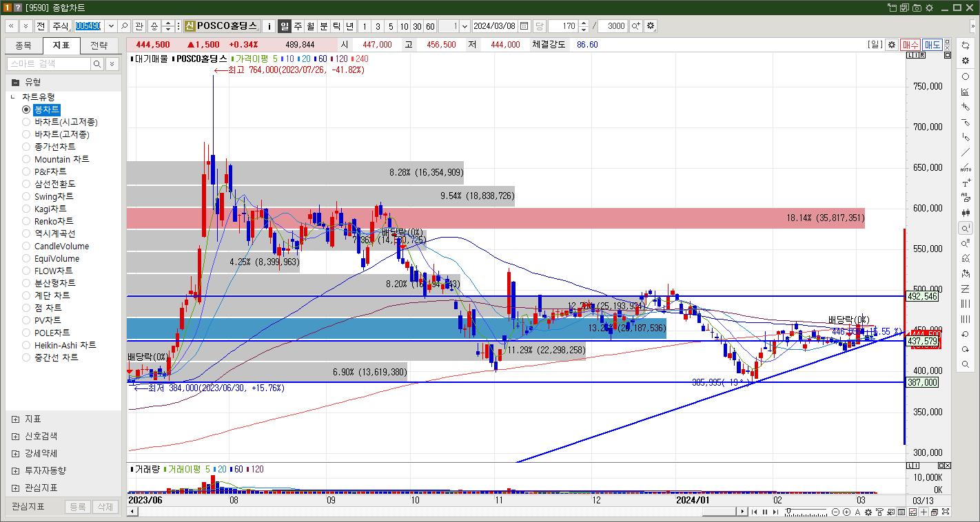Click the 60 period preset button
Viewport: 980px width, 522px height.
[430, 26]
